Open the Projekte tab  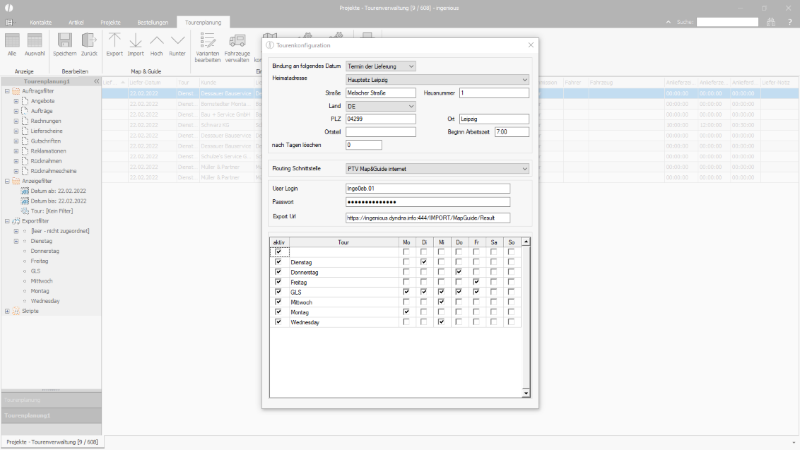(x=111, y=22)
